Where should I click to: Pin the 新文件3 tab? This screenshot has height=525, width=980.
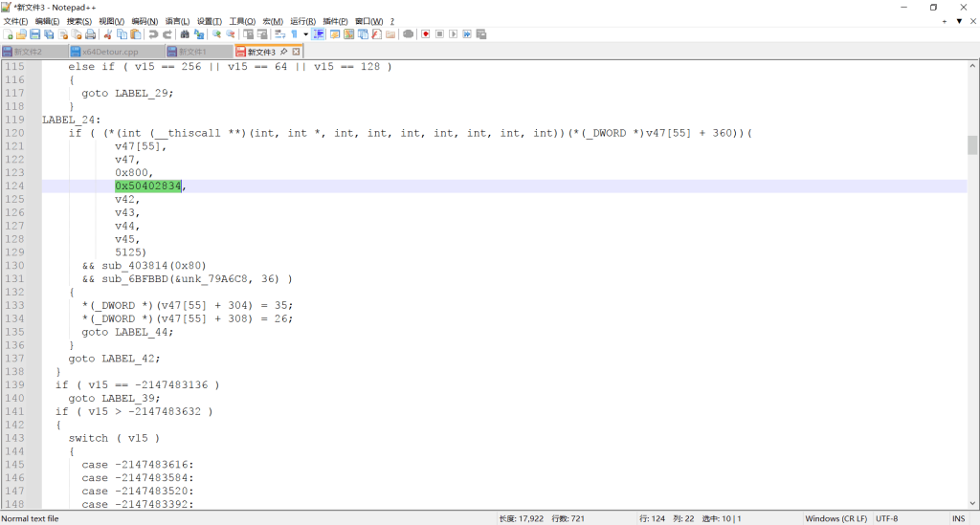click(x=283, y=52)
